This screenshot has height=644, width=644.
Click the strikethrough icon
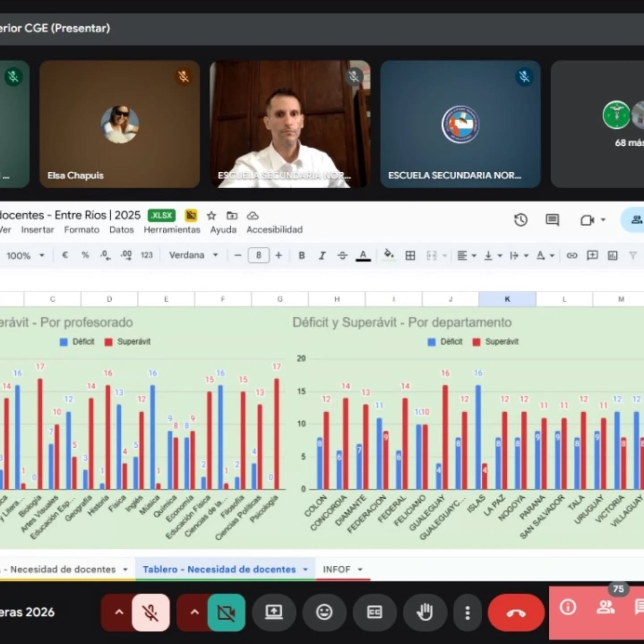343,255
